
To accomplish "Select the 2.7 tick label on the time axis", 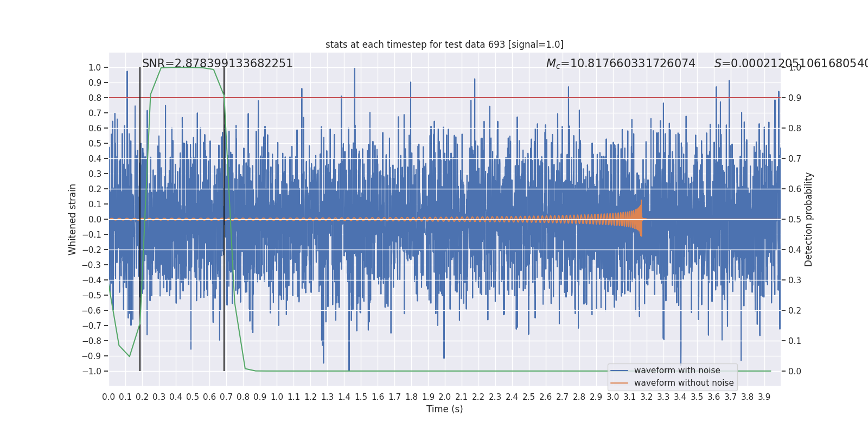I will [563, 397].
